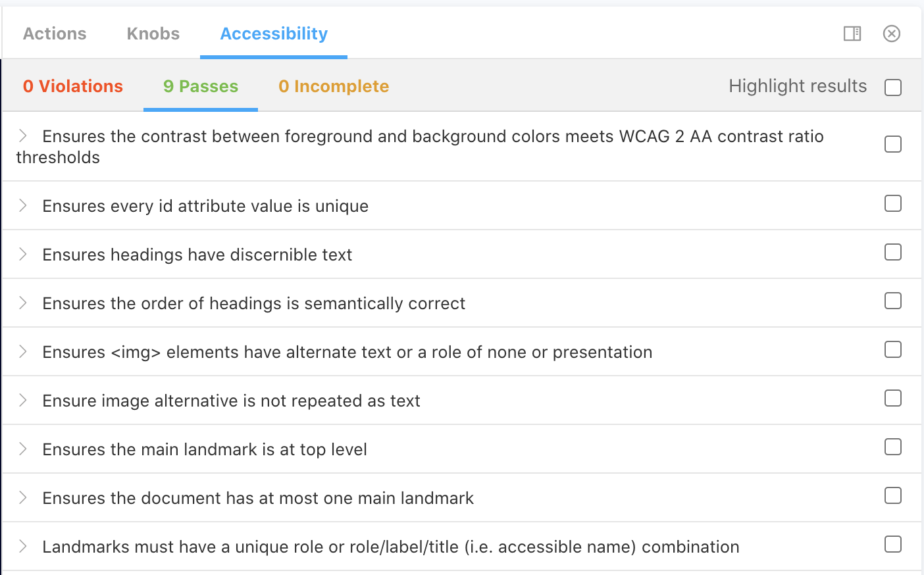This screenshot has width=924, height=575.
Task: Check the unique landmarks rule checkbox
Action: (x=893, y=544)
